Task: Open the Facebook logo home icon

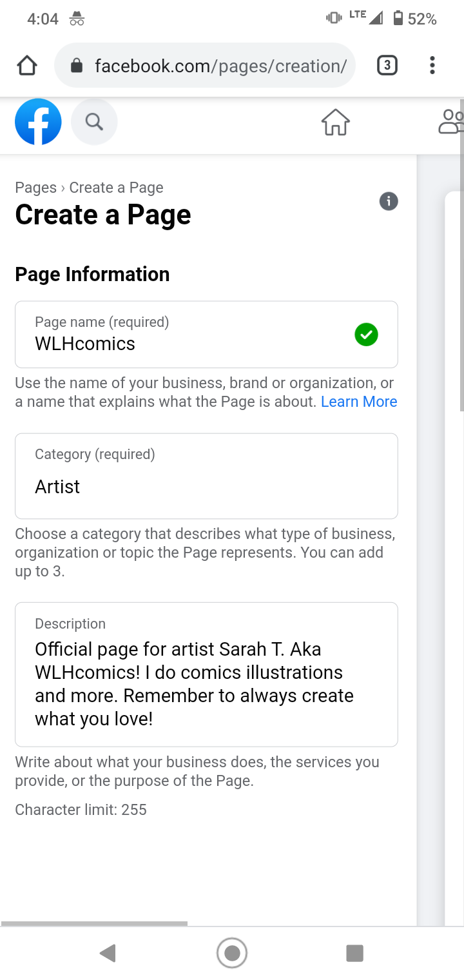Action: pyautogui.click(x=38, y=121)
